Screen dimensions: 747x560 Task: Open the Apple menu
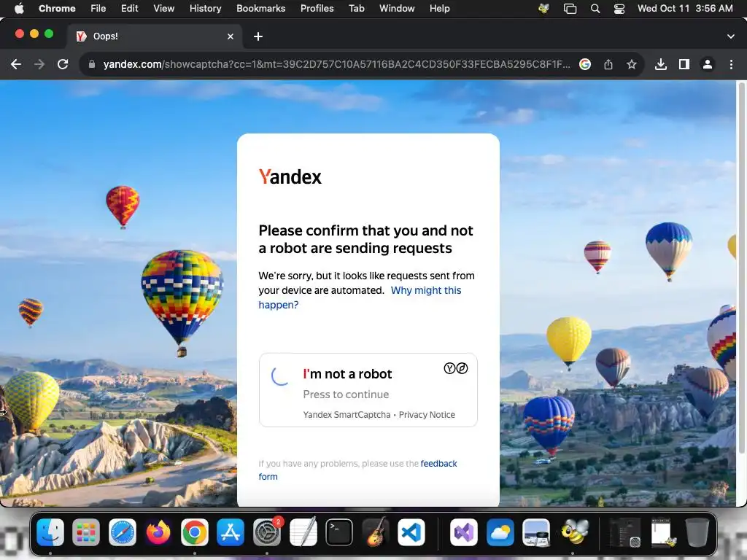click(19, 8)
